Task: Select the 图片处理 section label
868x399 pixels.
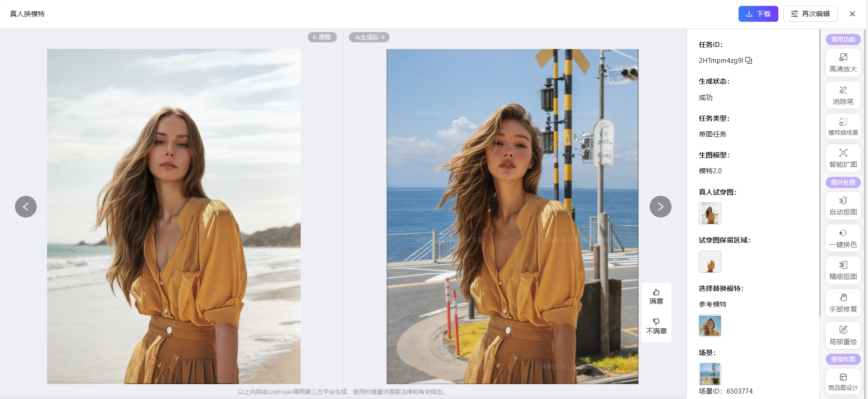Action: [843, 182]
